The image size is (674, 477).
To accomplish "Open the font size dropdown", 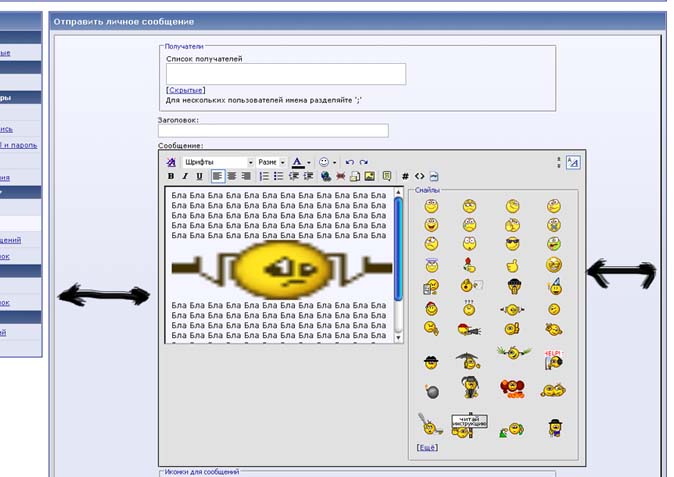I will (x=283, y=162).
